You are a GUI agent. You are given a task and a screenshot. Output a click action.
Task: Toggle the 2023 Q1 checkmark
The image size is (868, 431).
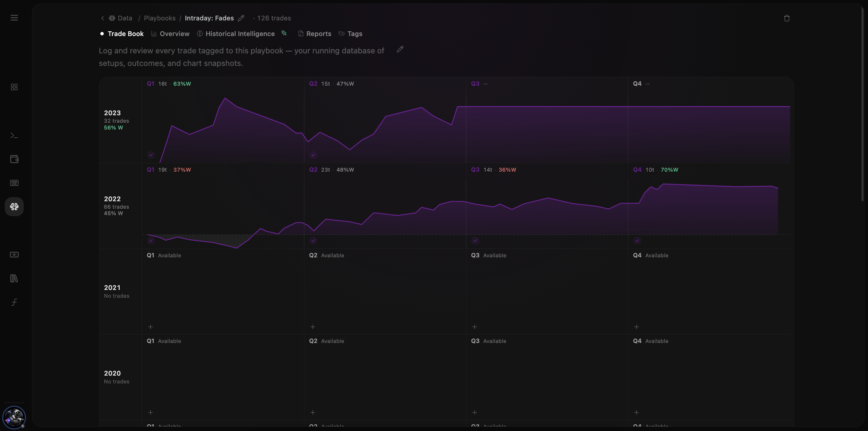(x=151, y=155)
